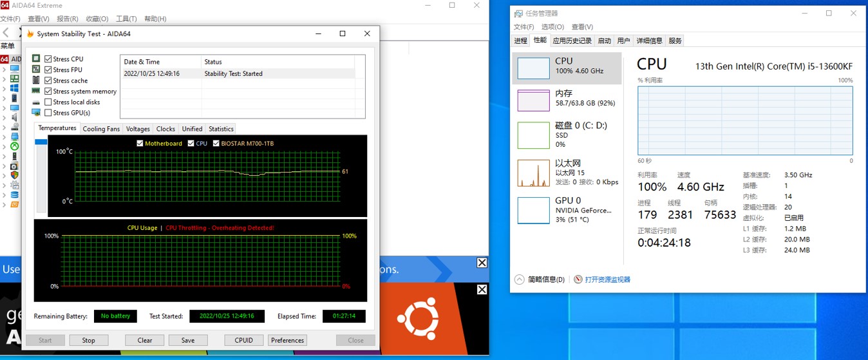Select the green Xbox DirectX icon in tree
The image size is (868, 360).
[14, 146]
